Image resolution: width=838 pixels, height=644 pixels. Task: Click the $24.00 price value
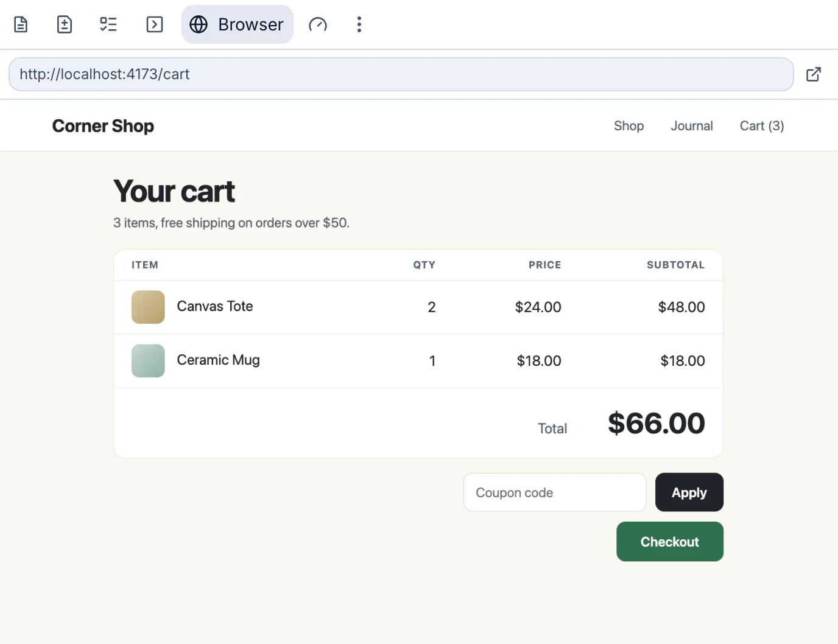coord(538,307)
